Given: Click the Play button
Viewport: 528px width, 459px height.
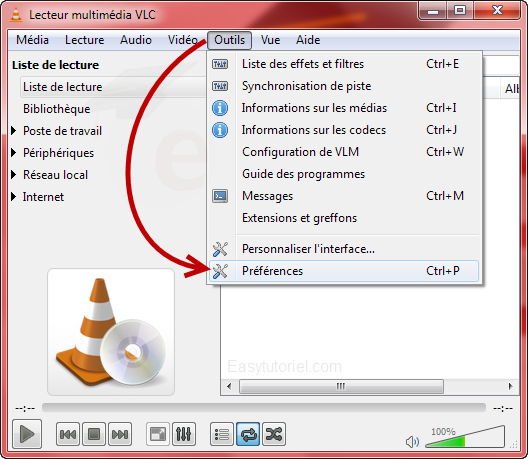Looking at the screenshot, I should (27, 434).
